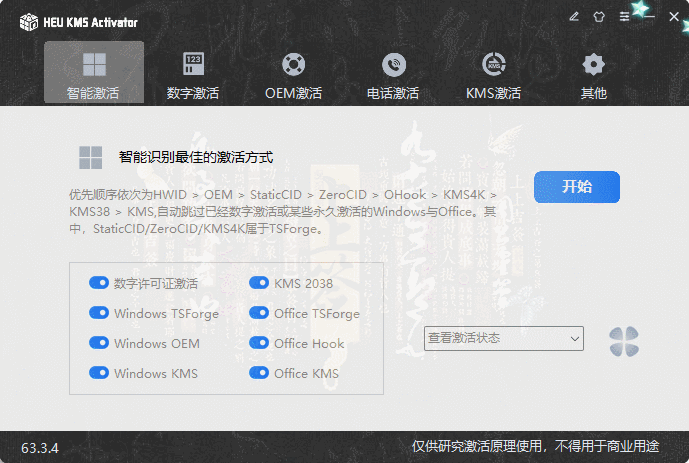The width and height of the screenshot is (689, 463).
Task: Toggle the KMS 2038 switch
Action: pyautogui.click(x=259, y=282)
